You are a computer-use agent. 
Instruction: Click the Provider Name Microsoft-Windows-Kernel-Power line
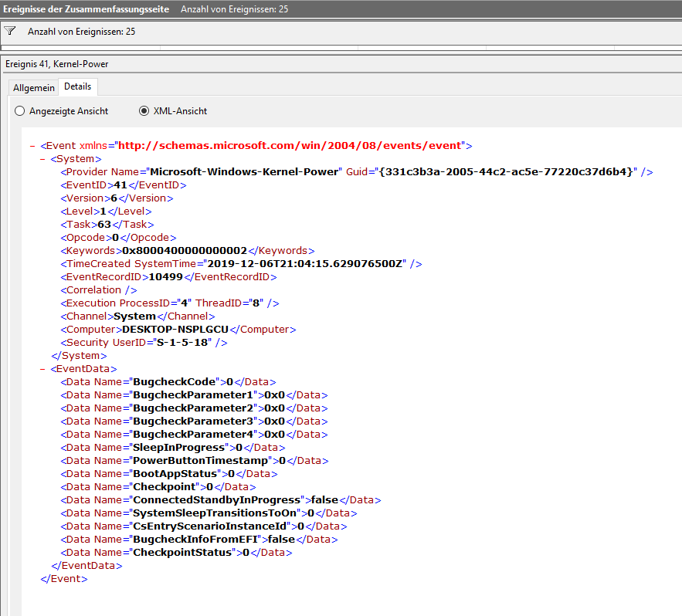click(357, 172)
